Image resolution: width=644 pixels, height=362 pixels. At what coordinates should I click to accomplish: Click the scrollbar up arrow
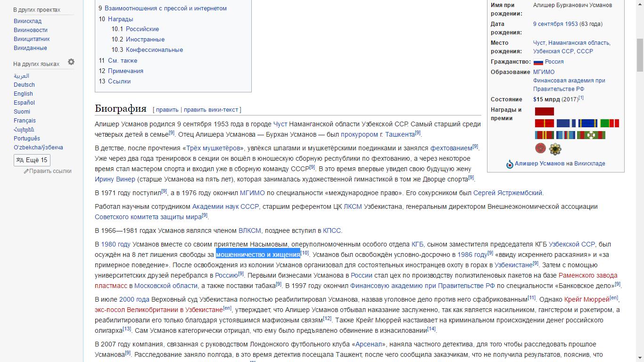coord(640,4)
